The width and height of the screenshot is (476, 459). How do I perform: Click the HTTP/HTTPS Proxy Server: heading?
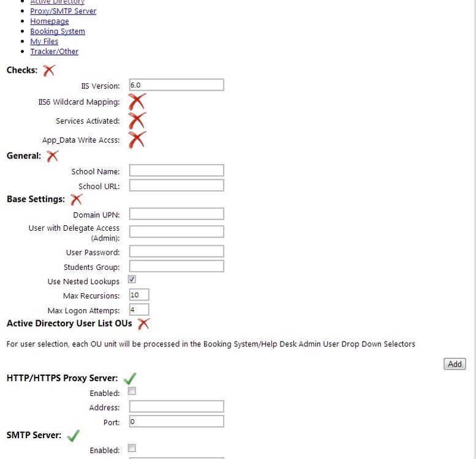(x=62, y=378)
